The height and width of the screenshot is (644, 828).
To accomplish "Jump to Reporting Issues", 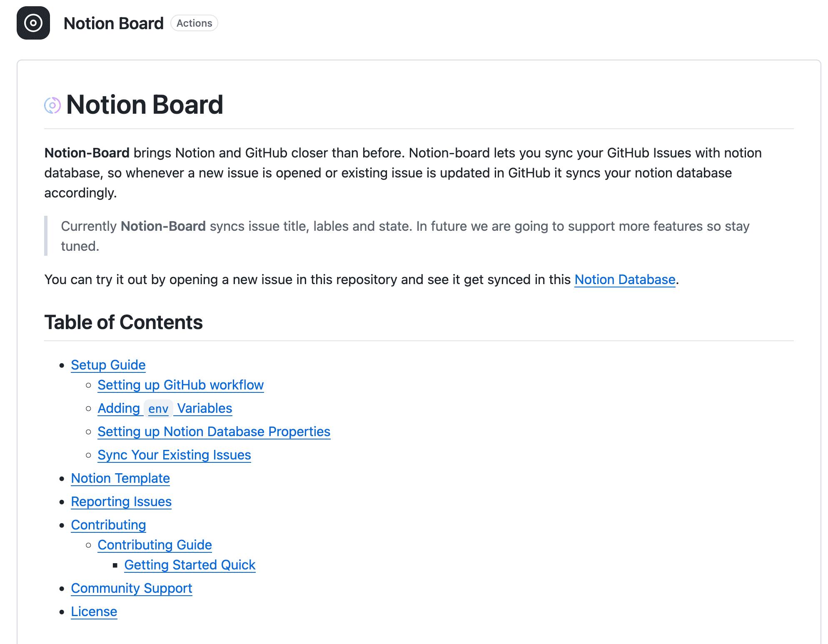I will (121, 502).
